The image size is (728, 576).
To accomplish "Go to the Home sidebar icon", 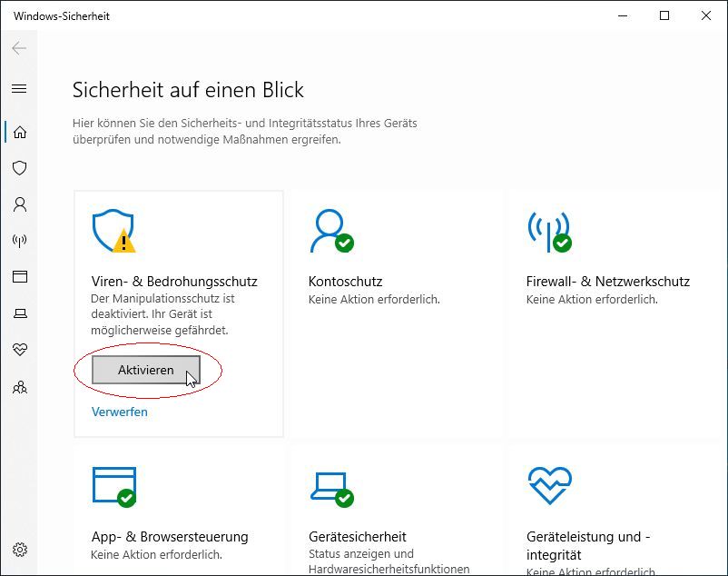I will (19, 132).
